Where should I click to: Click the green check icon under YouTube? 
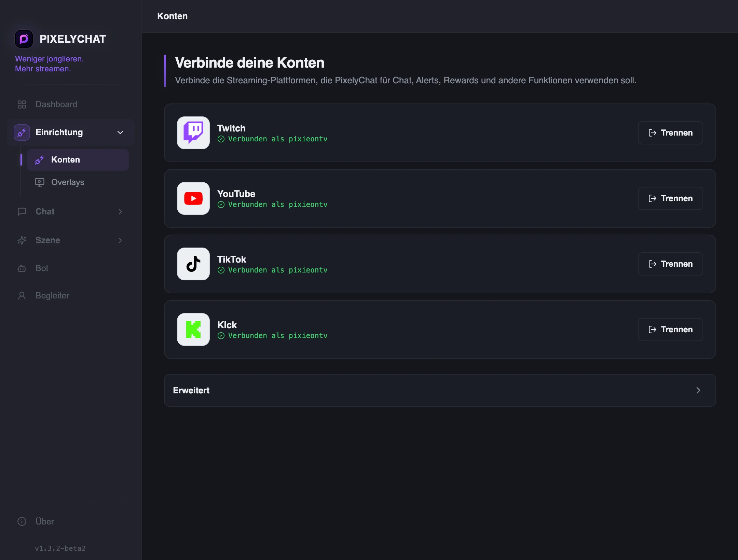click(221, 205)
